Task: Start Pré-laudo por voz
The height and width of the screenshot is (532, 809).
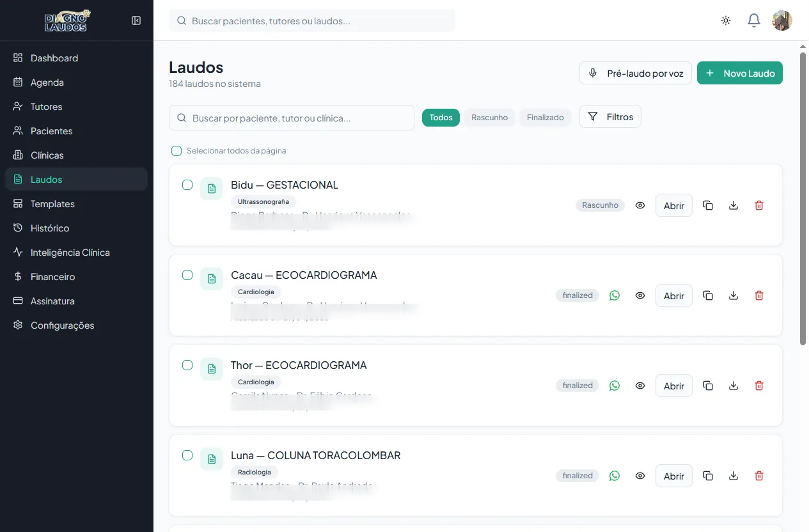Action: pos(636,73)
